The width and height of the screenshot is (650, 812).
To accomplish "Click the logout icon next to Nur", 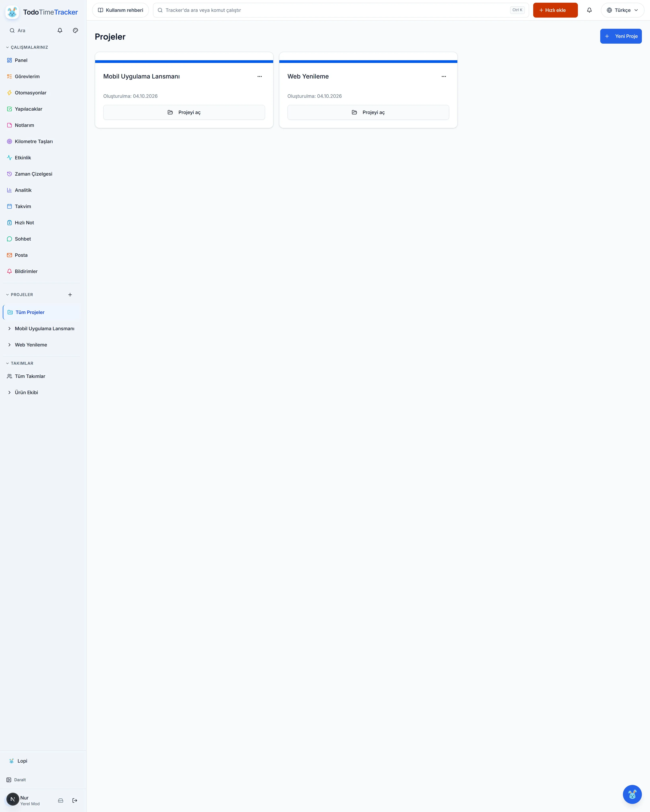I will tap(75, 800).
